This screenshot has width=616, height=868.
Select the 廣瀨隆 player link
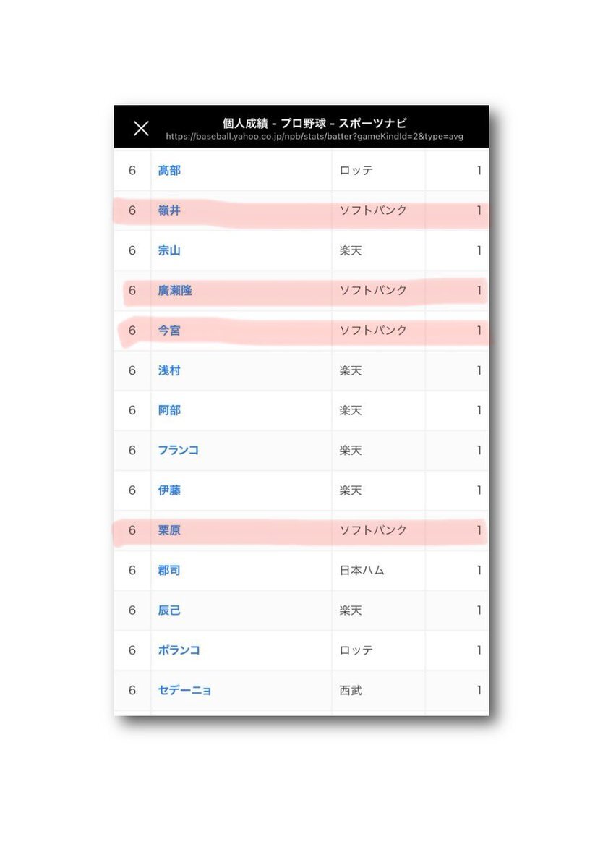coord(175,291)
